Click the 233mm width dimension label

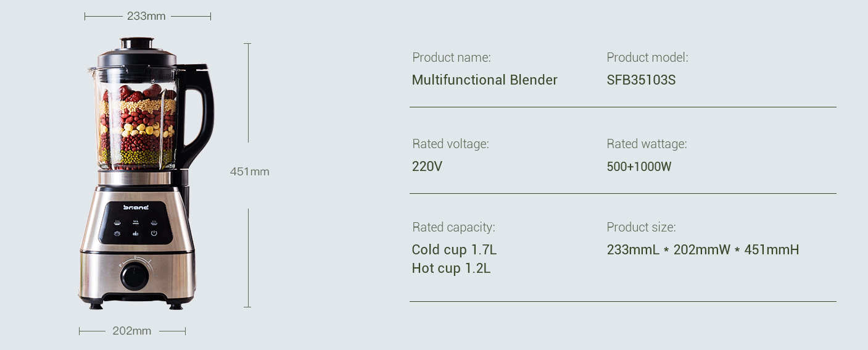[x=146, y=16]
